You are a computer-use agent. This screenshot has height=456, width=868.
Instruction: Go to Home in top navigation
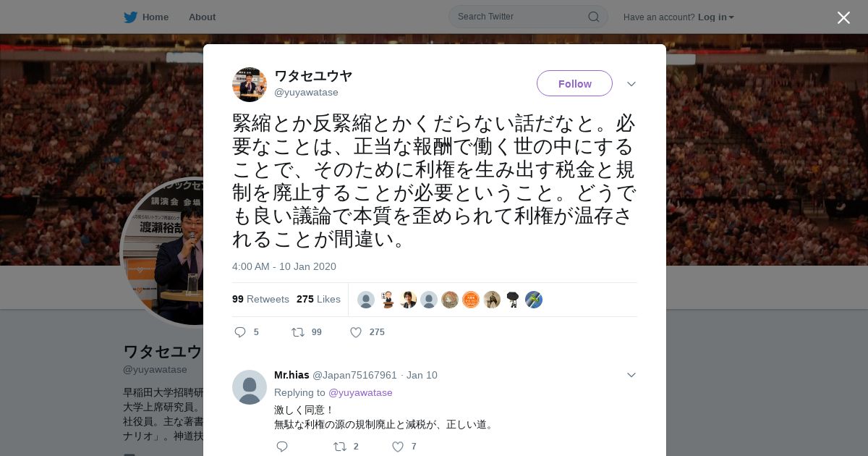[x=156, y=17]
